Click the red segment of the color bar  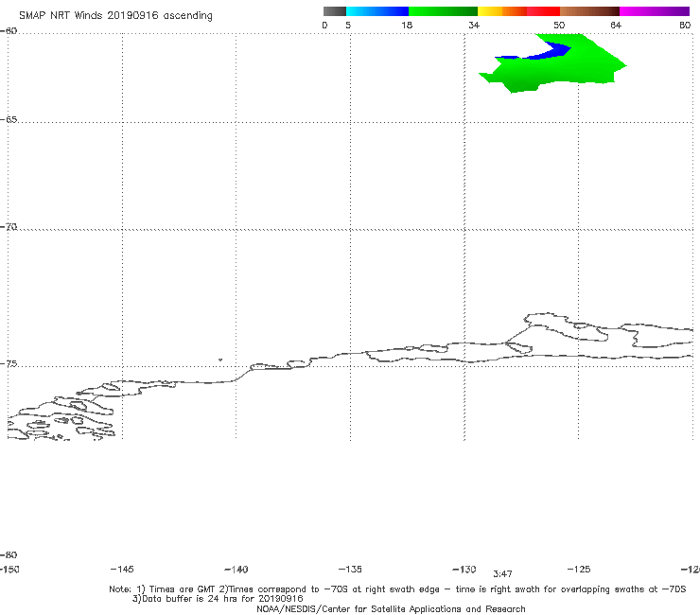[x=543, y=11]
